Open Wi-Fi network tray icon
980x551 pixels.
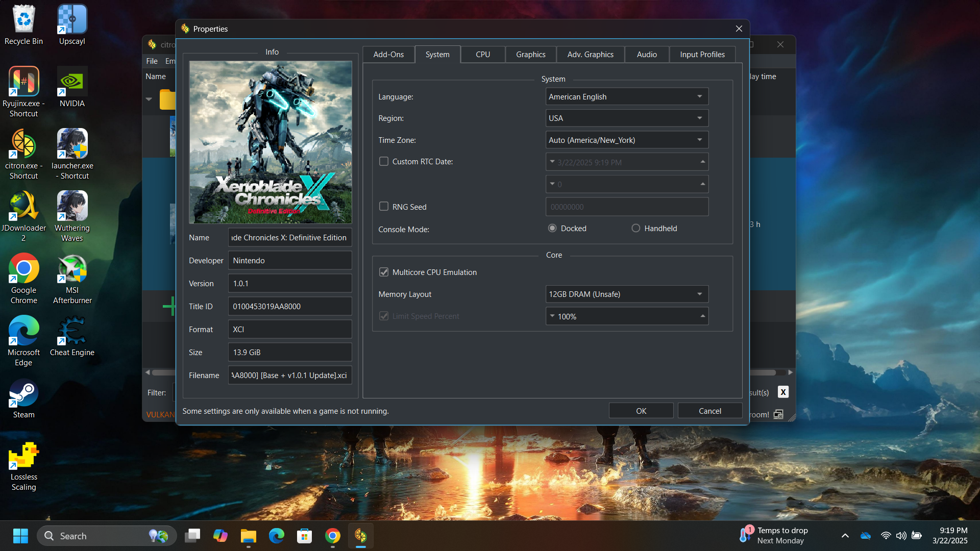[x=886, y=536]
